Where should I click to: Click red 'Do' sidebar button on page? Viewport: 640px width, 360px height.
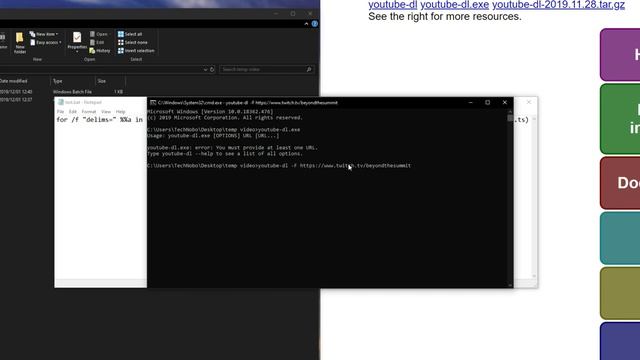620,183
